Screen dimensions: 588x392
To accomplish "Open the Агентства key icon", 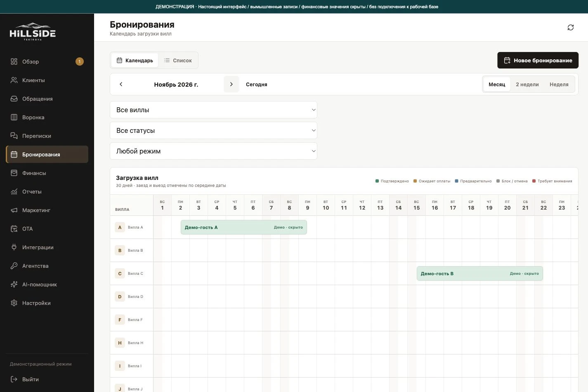I will pos(14,266).
